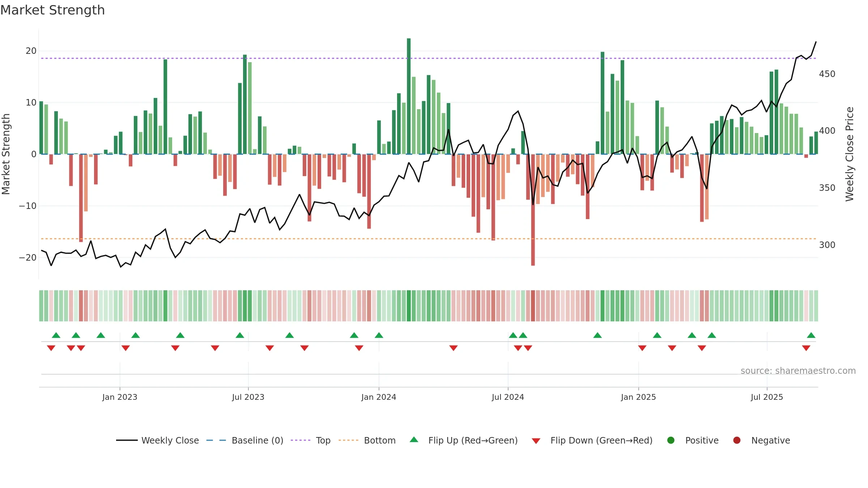Toggle the Flip Down (Green→Red) legend entry
Viewport: 868px width, 488px height.
tap(592, 440)
